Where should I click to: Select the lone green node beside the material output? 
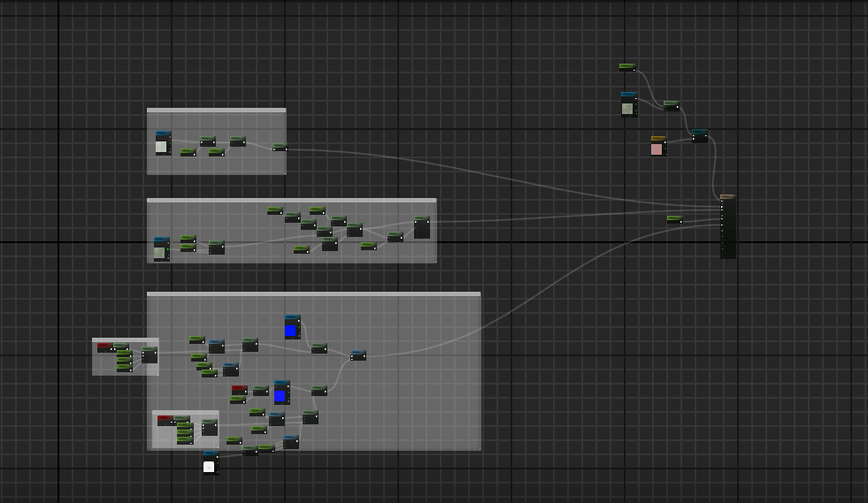674,220
